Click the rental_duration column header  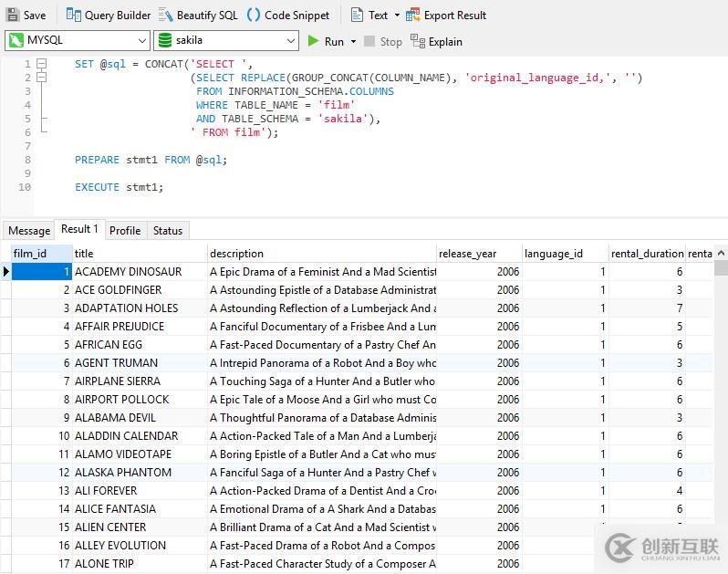pyautogui.click(x=647, y=254)
